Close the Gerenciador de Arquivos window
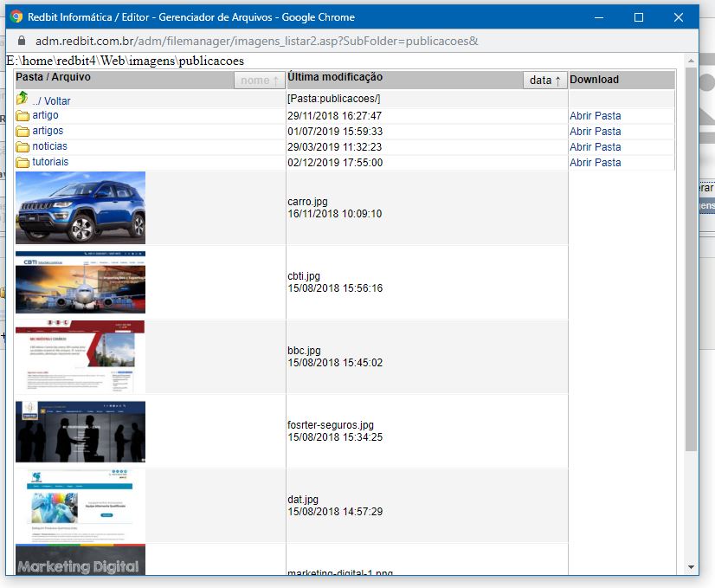This screenshot has height=588, width=715. click(679, 17)
